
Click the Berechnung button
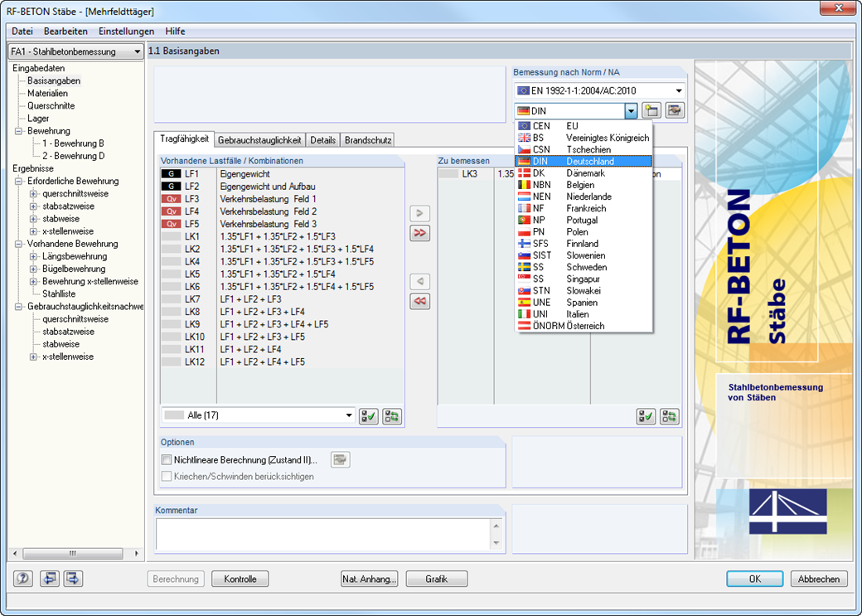(x=176, y=580)
